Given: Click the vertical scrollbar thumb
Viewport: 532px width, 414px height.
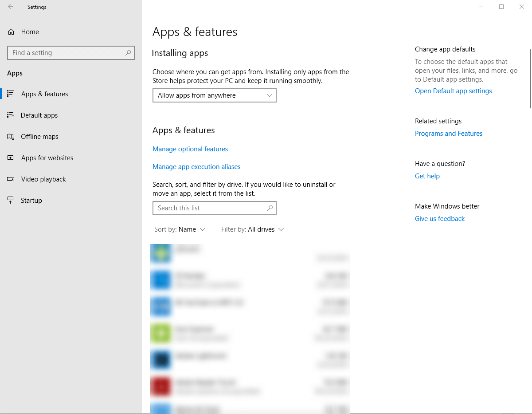Looking at the screenshot, I should [530, 79].
